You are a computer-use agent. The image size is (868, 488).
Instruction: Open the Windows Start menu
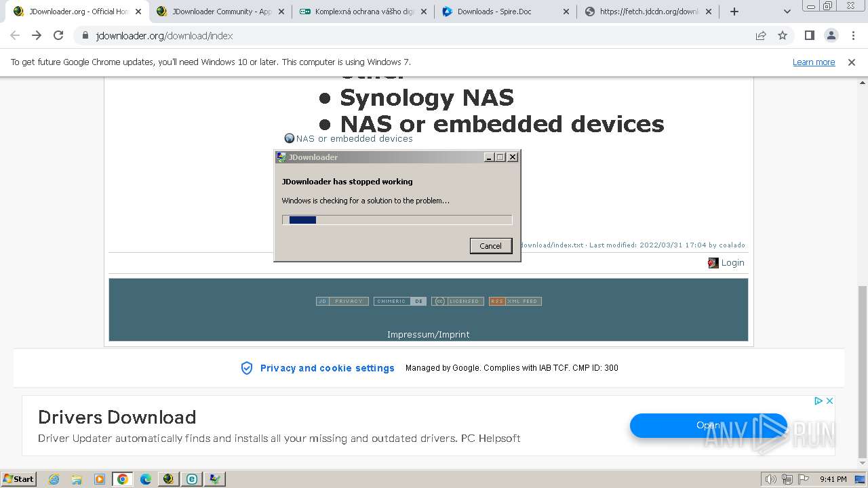coord(19,479)
